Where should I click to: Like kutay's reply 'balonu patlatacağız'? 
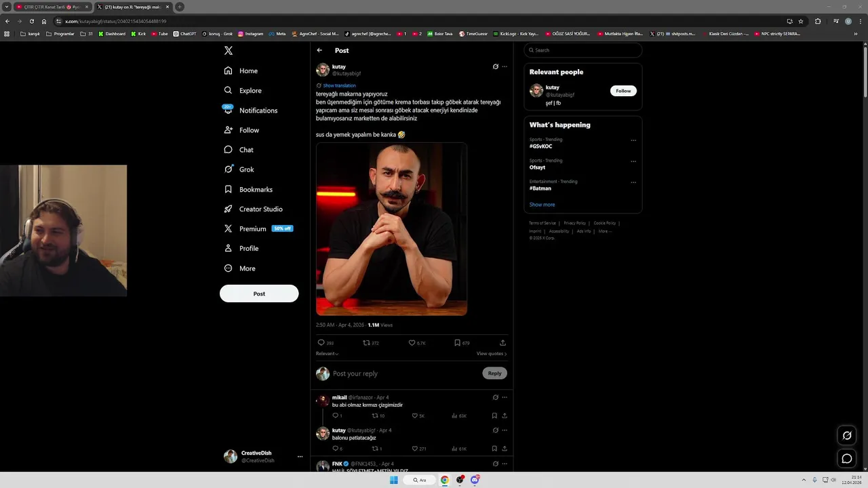[x=419, y=449]
